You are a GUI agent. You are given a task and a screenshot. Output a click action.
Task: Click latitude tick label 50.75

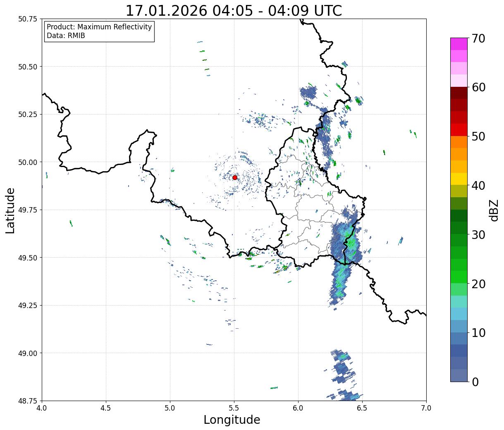(x=28, y=19)
